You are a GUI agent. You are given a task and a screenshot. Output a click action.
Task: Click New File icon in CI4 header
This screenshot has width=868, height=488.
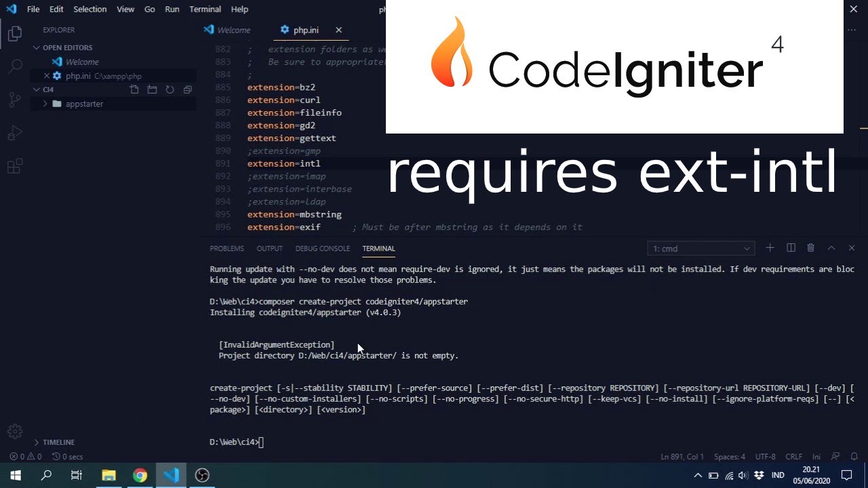point(134,89)
